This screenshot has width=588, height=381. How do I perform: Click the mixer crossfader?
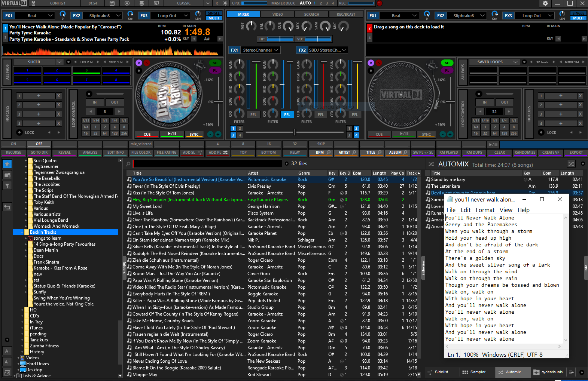click(x=295, y=132)
